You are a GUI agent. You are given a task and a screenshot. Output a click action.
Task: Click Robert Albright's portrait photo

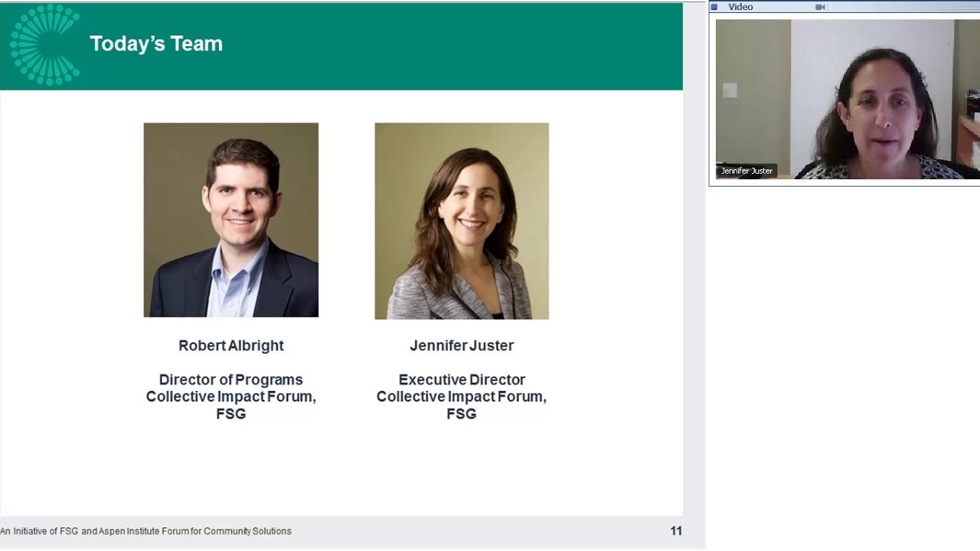pyautogui.click(x=231, y=220)
